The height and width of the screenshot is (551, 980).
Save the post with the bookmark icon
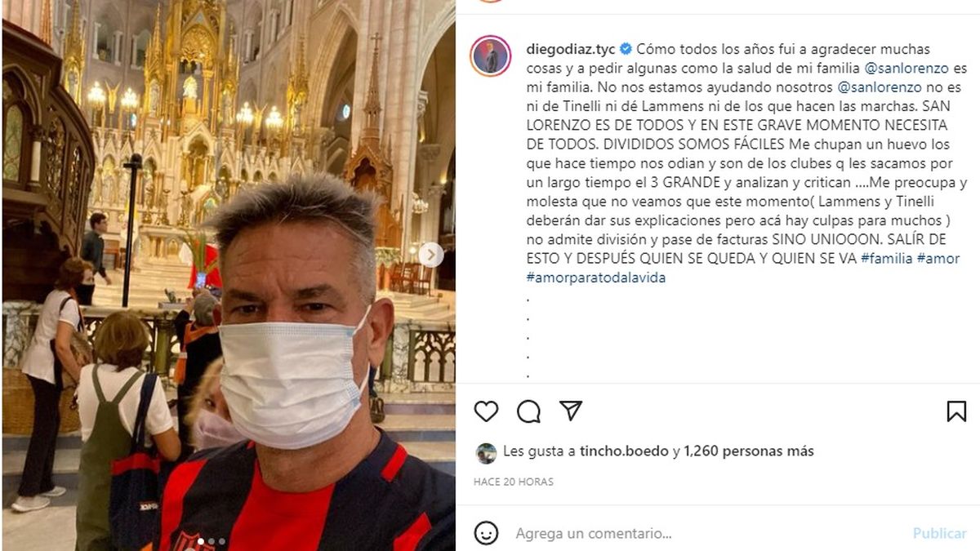coord(956,411)
